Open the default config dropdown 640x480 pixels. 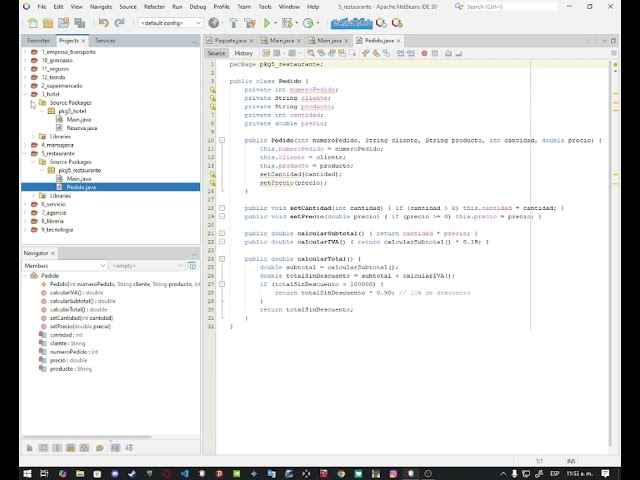(170, 23)
